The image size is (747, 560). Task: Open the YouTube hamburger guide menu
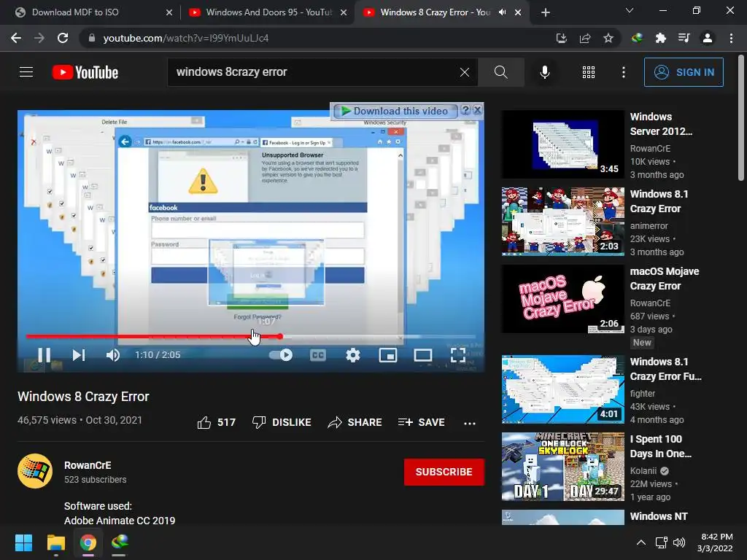click(x=26, y=72)
